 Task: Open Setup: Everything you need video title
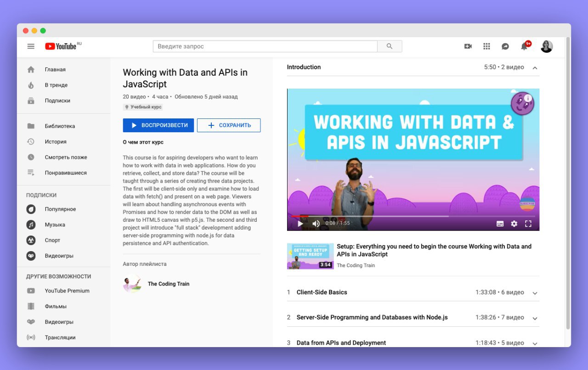click(434, 250)
